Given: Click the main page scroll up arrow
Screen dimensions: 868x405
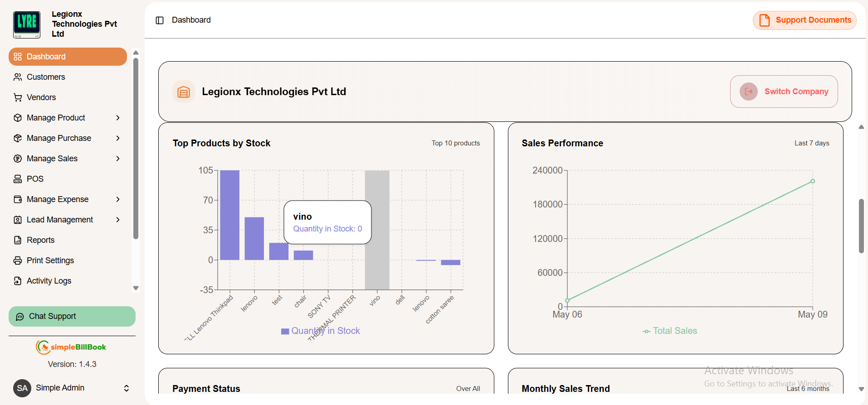Looking at the screenshot, I should (x=861, y=127).
